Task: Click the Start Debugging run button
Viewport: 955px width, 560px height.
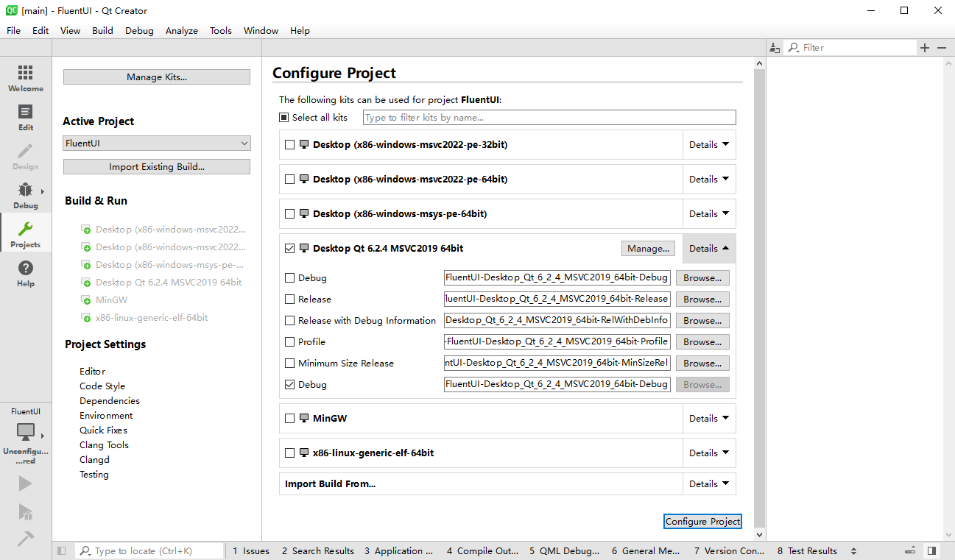Action: pyautogui.click(x=25, y=511)
